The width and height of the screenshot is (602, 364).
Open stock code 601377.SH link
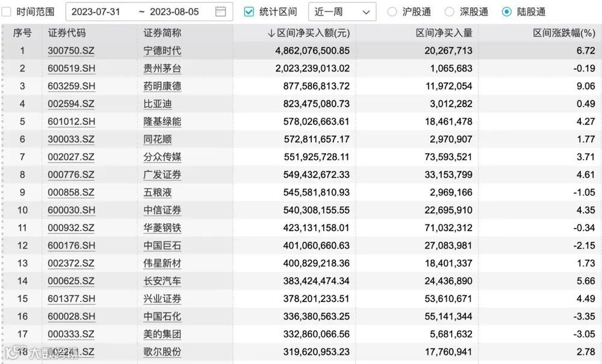(x=72, y=298)
